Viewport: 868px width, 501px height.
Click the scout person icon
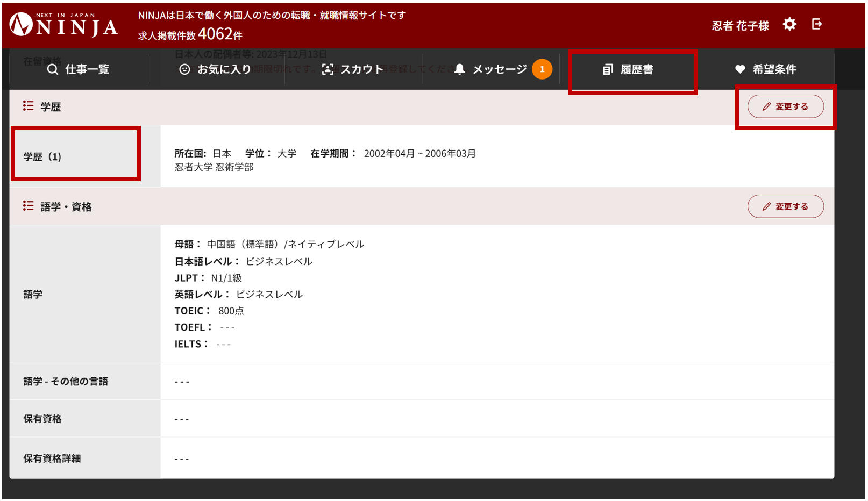tap(328, 69)
